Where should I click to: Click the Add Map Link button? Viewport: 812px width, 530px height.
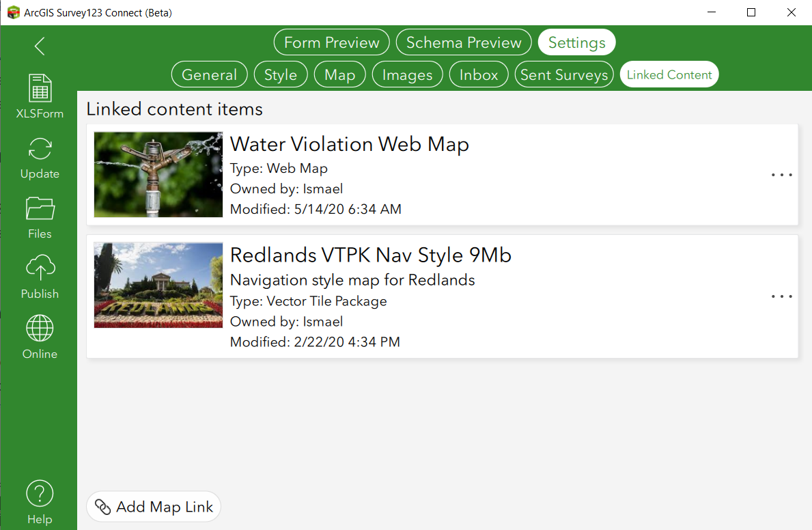154,507
